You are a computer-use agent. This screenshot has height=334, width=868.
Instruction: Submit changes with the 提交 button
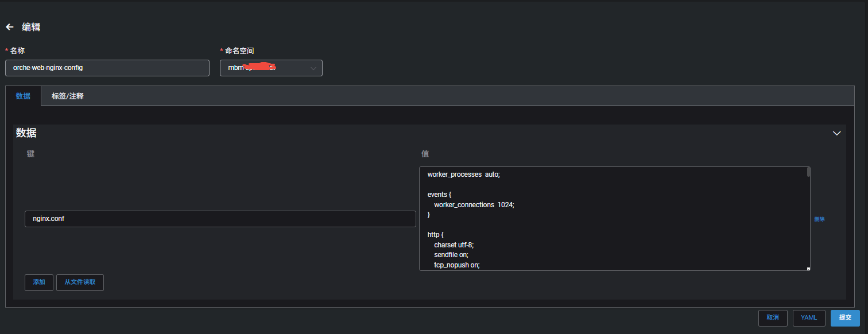pos(845,317)
